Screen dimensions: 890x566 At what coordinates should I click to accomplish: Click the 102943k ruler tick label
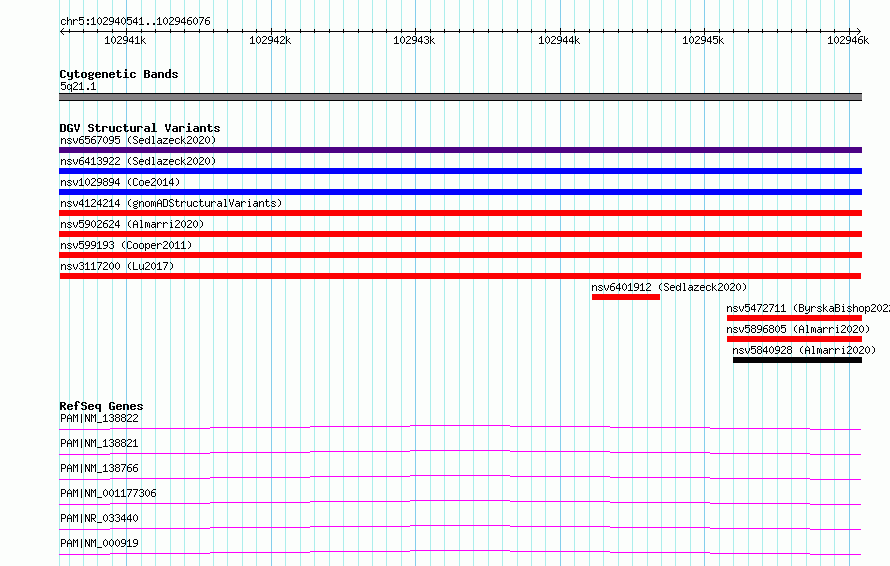(x=414, y=40)
